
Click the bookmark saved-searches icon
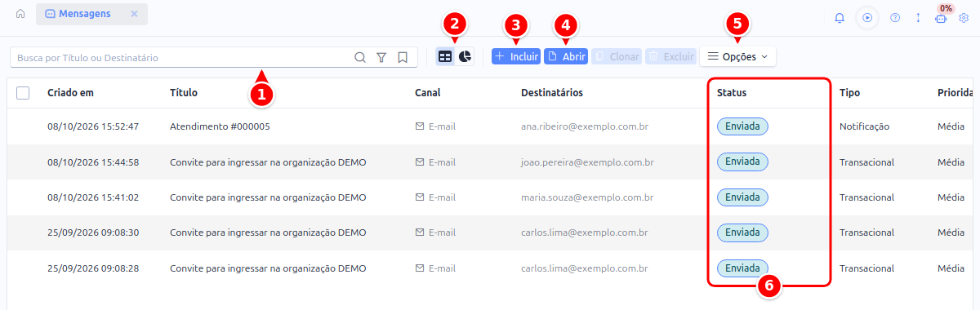403,57
